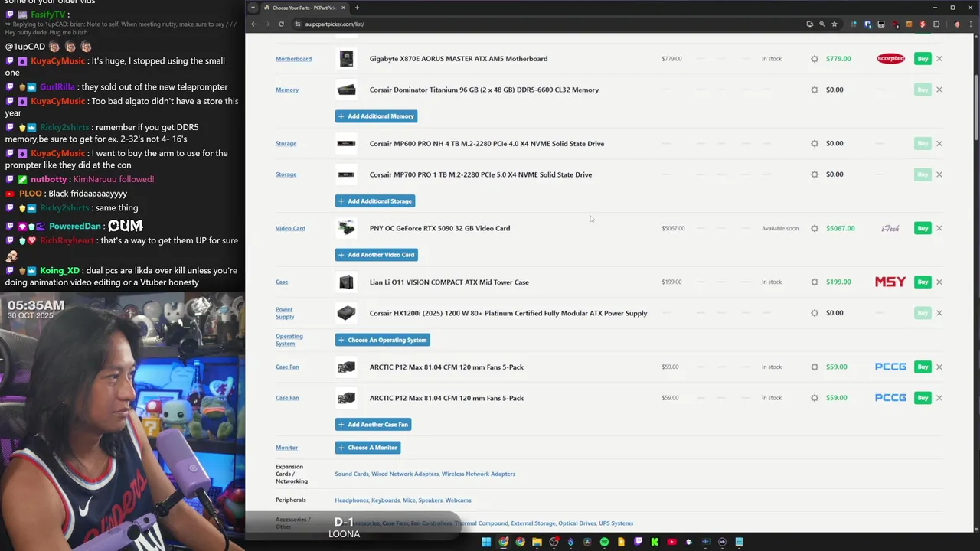Buy the PNY RTX 5090 video card
The width and height of the screenshot is (980, 551).
coord(923,228)
